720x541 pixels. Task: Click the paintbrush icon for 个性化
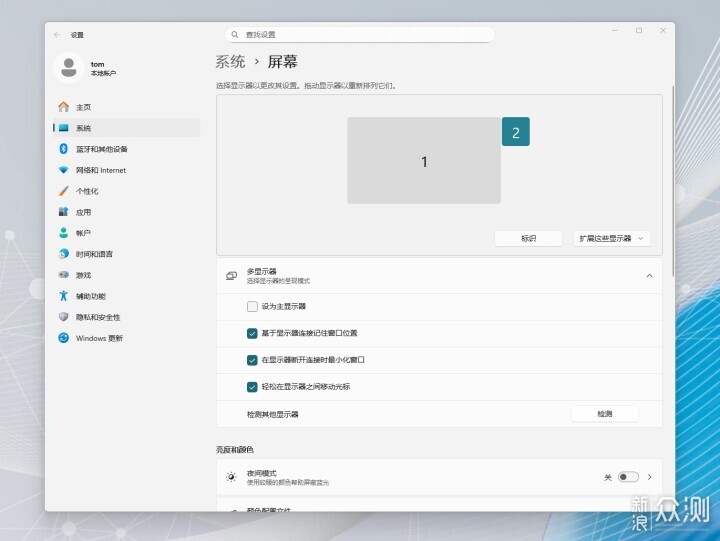pyautogui.click(x=63, y=191)
